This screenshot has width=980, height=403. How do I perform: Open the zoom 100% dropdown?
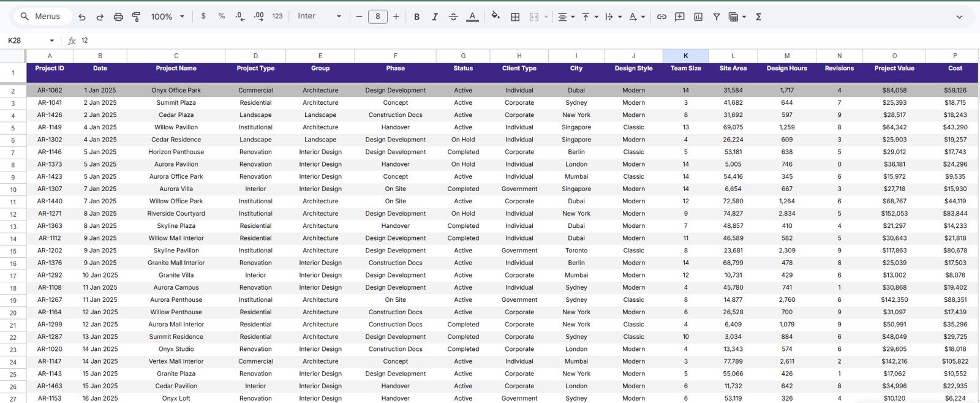(168, 17)
